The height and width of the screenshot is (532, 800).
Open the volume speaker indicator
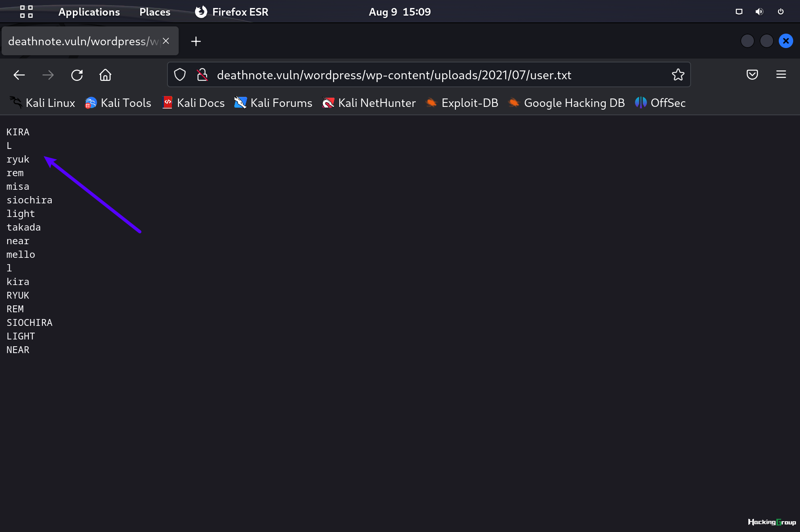759,12
